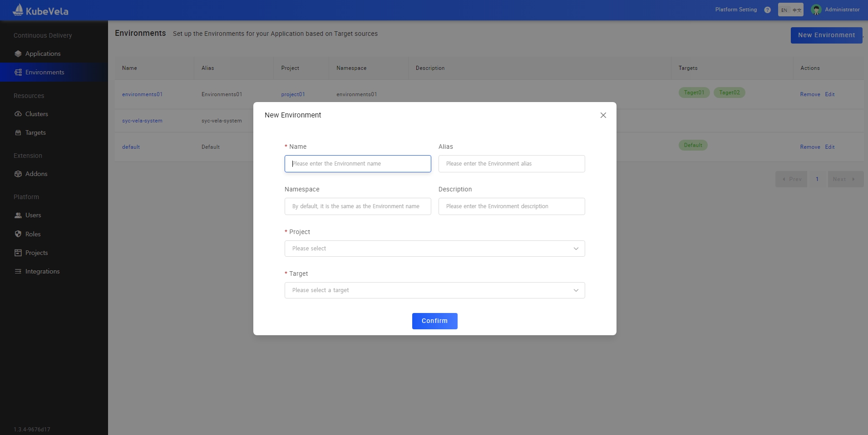Click the Roles shield icon

click(18, 234)
